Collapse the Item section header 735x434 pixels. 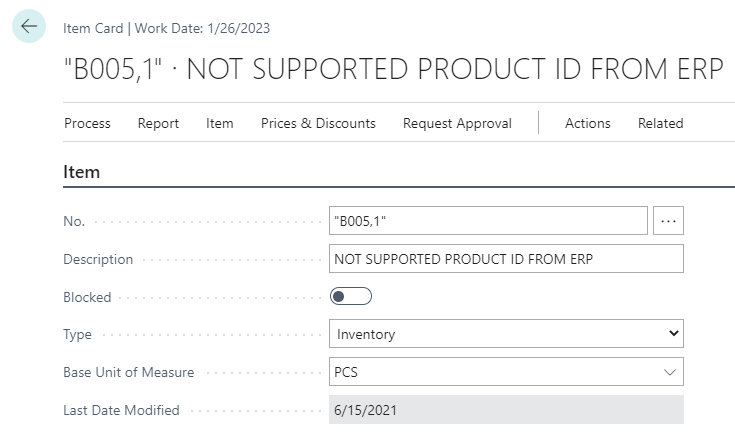click(x=82, y=172)
